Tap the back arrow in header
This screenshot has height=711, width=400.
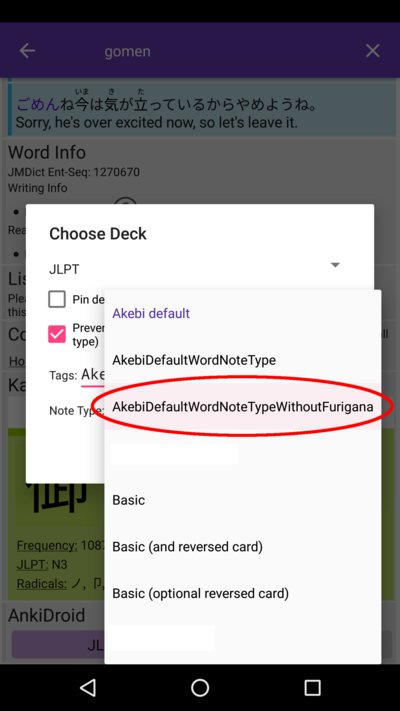pos(27,51)
